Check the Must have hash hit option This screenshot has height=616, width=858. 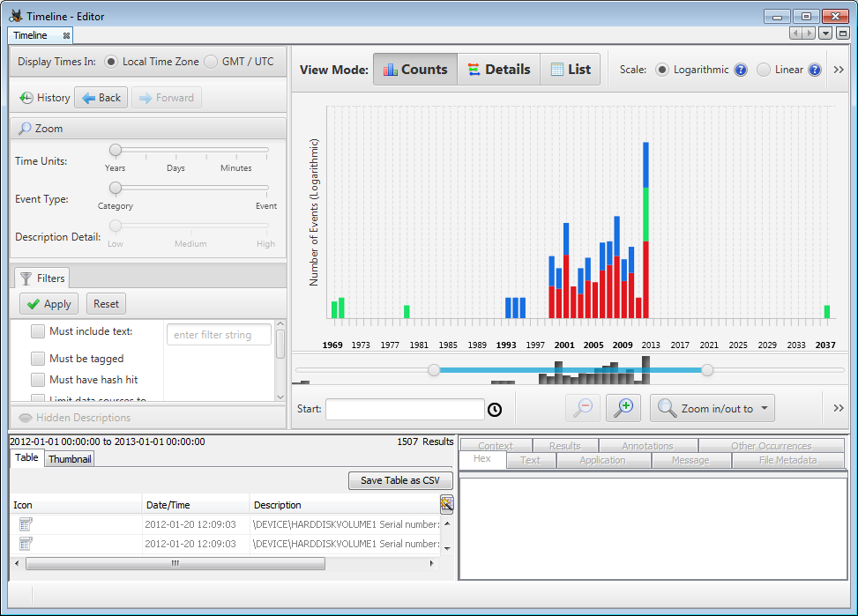pyautogui.click(x=38, y=380)
